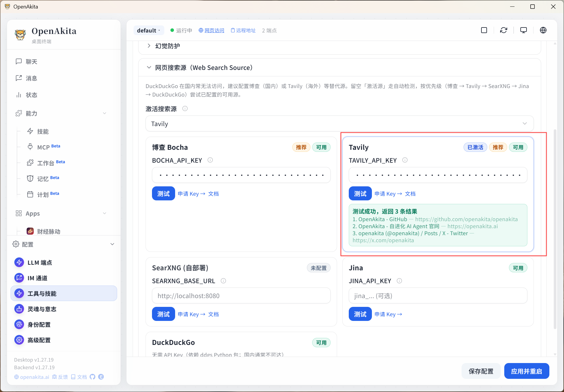Show info tooltip for JINA_API_KEY

point(399,281)
